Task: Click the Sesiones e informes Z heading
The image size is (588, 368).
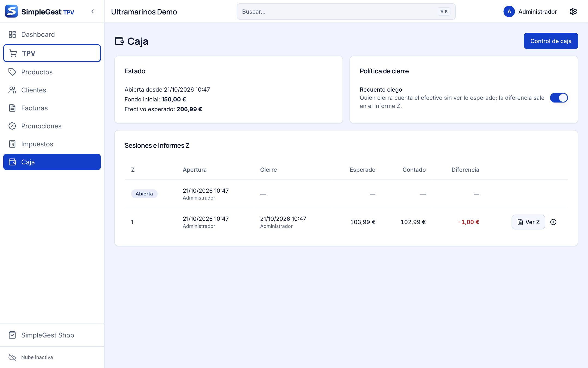Action: (x=157, y=145)
